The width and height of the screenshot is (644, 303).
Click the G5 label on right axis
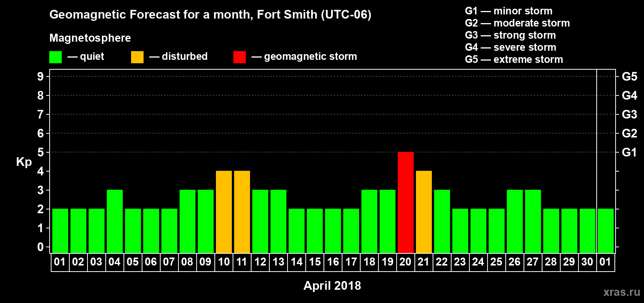[630, 77]
